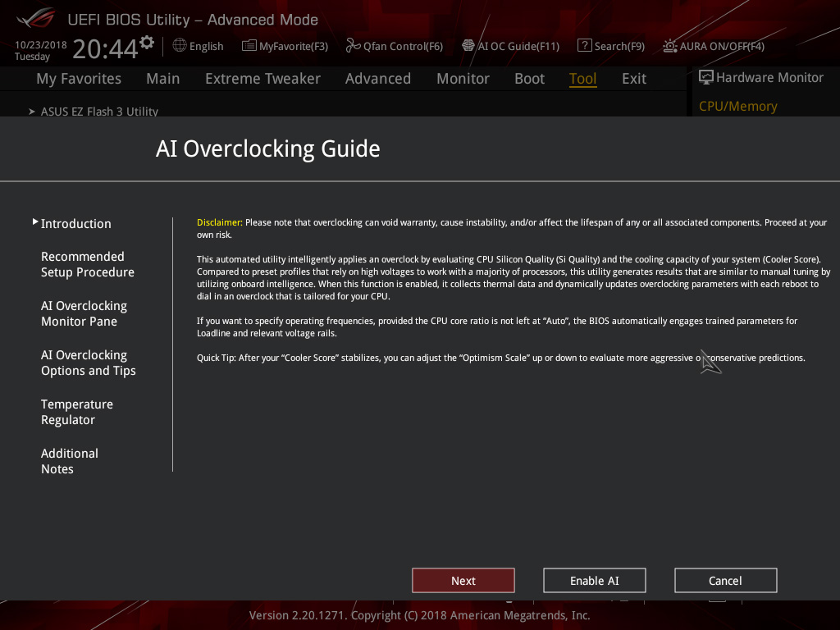Open AI Overclocking Options and Tips section
The height and width of the screenshot is (630, 840).
click(x=89, y=363)
